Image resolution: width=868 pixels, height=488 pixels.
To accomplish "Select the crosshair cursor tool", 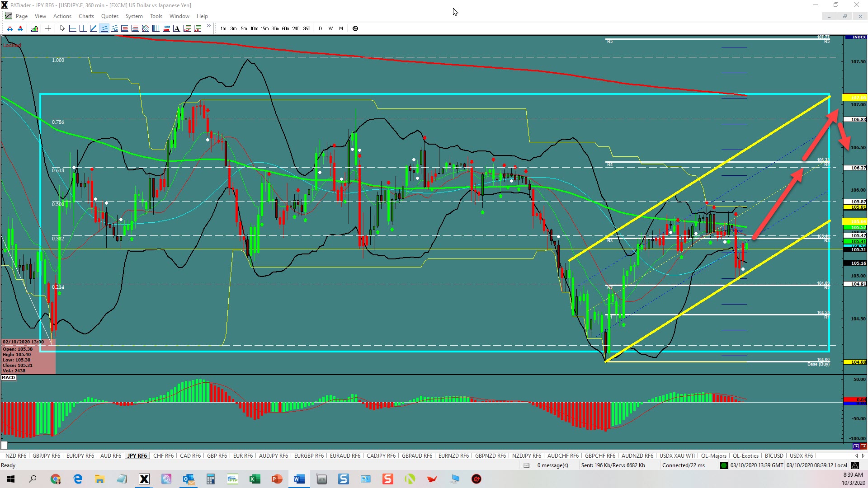I will 48,28.
